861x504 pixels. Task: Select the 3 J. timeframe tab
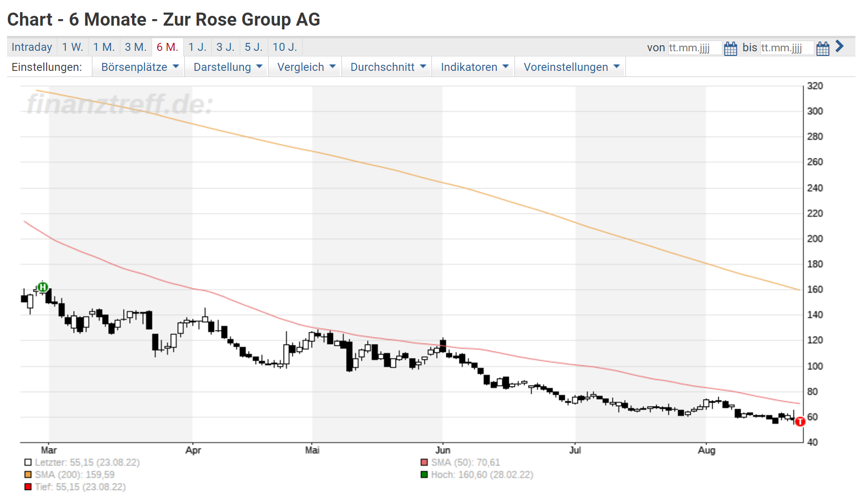coord(225,47)
